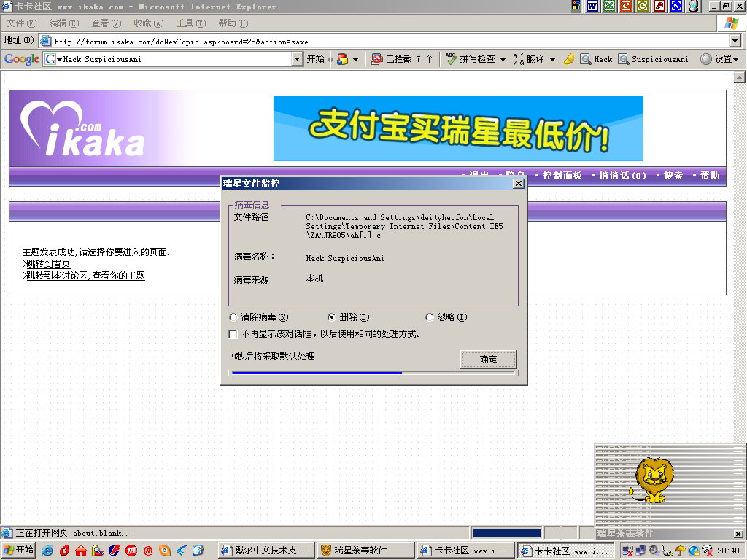Click the popup blocker '已拦截 7 个' button
Viewport: 747px width, 560px height.
pyautogui.click(x=403, y=59)
